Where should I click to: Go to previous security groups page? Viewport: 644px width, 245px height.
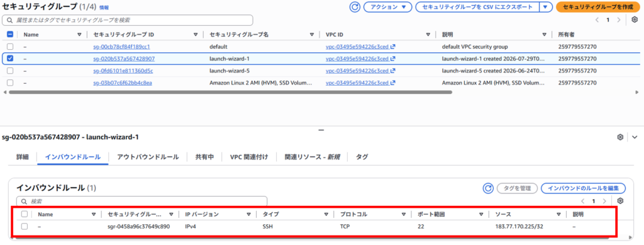point(597,20)
